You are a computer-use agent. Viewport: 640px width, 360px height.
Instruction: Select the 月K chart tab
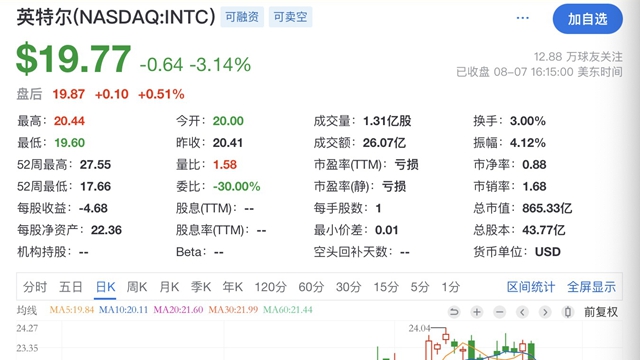(169, 287)
